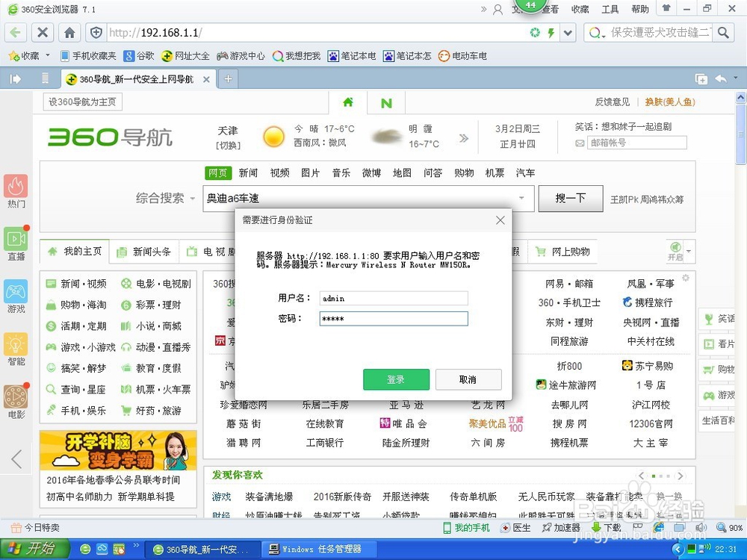
Task: Switch to Windows 任务管理器 taskbar item
Action: pos(318,549)
